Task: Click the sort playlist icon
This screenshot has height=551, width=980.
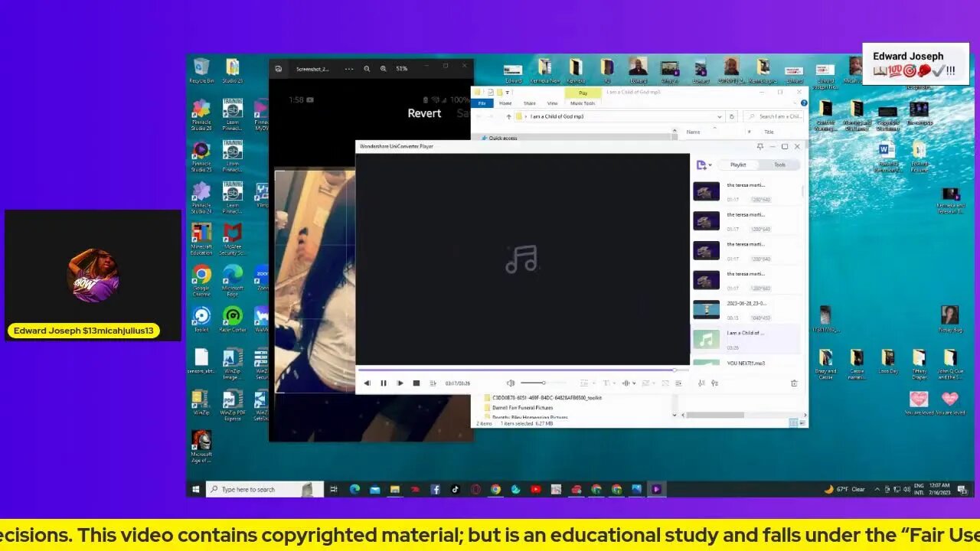Action: click(701, 383)
